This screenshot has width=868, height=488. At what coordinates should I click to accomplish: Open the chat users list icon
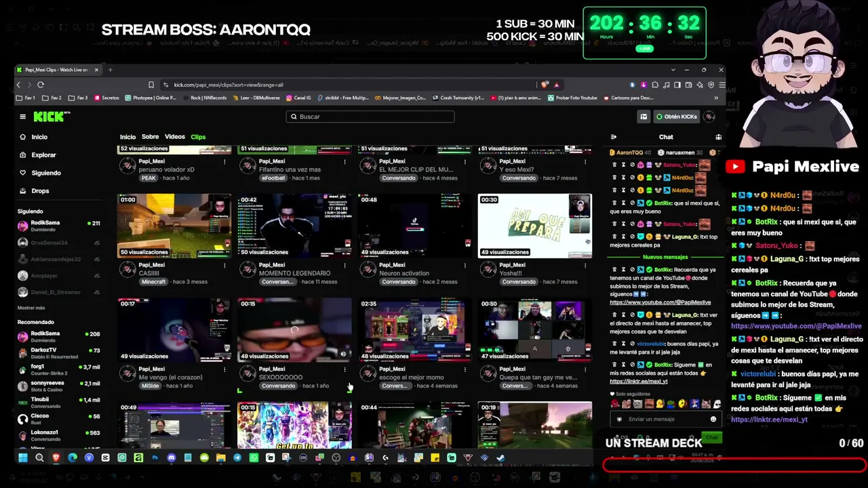pos(718,137)
